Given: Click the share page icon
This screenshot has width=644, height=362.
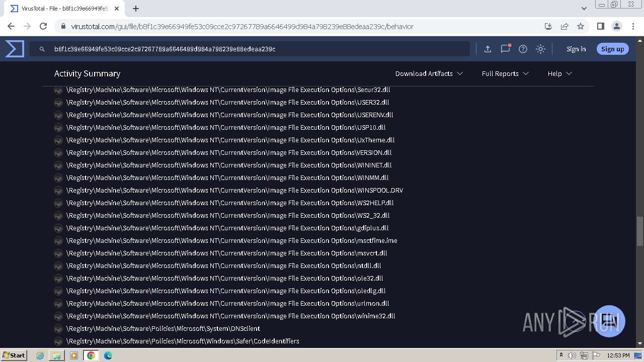Looking at the screenshot, I should (x=565, y=26).
